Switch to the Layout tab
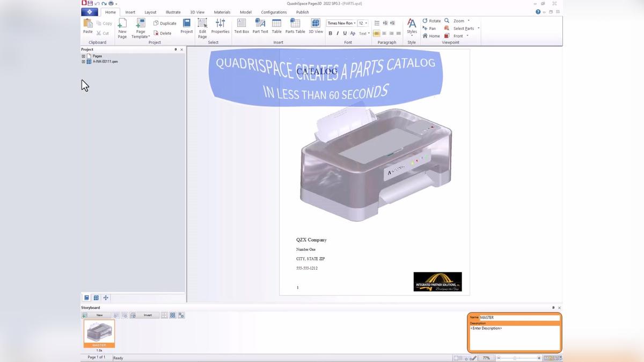The width and height of the screenshot is (644, 362). [x=150, y=12]
